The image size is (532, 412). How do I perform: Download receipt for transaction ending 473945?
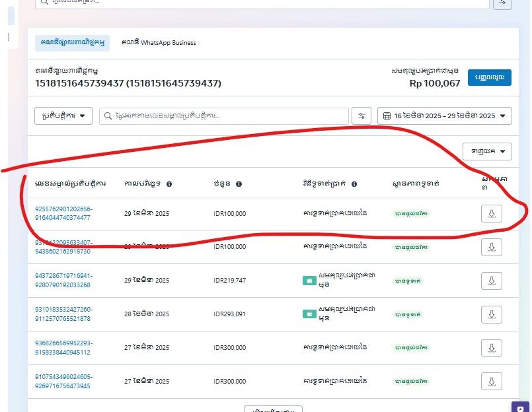[x=491, y=382]
